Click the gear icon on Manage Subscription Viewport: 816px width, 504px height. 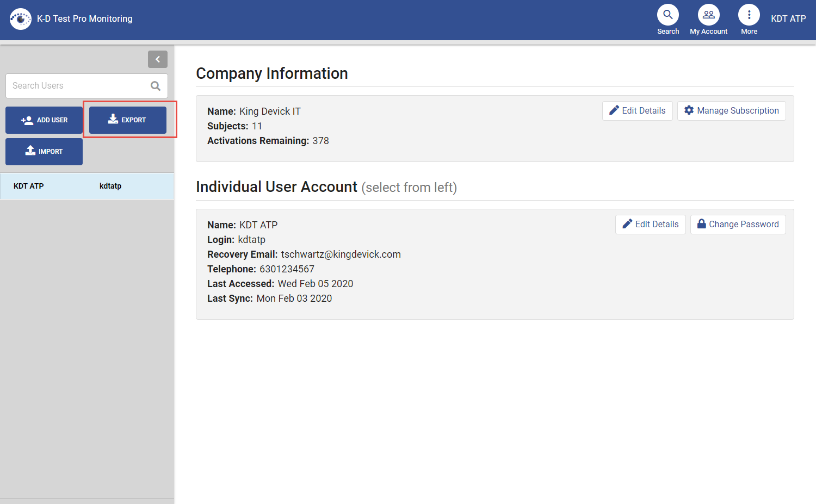coord(689,110)
